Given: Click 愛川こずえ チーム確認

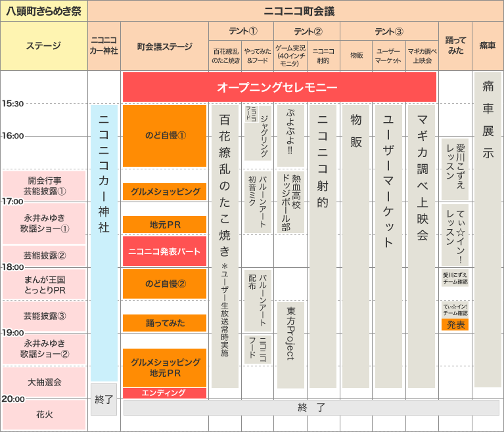Looking at the screenshot, I should click(x=455, y=278).
